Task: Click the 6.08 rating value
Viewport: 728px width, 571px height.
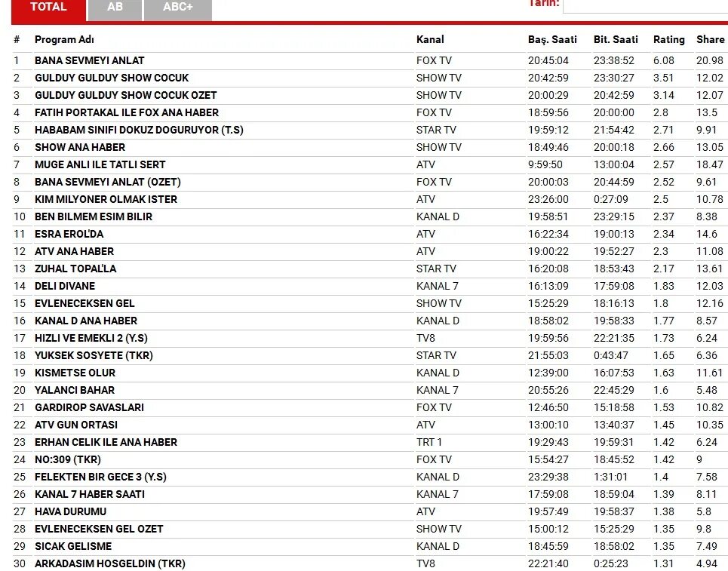Action: pyautogui.click(x=664, y=61)
